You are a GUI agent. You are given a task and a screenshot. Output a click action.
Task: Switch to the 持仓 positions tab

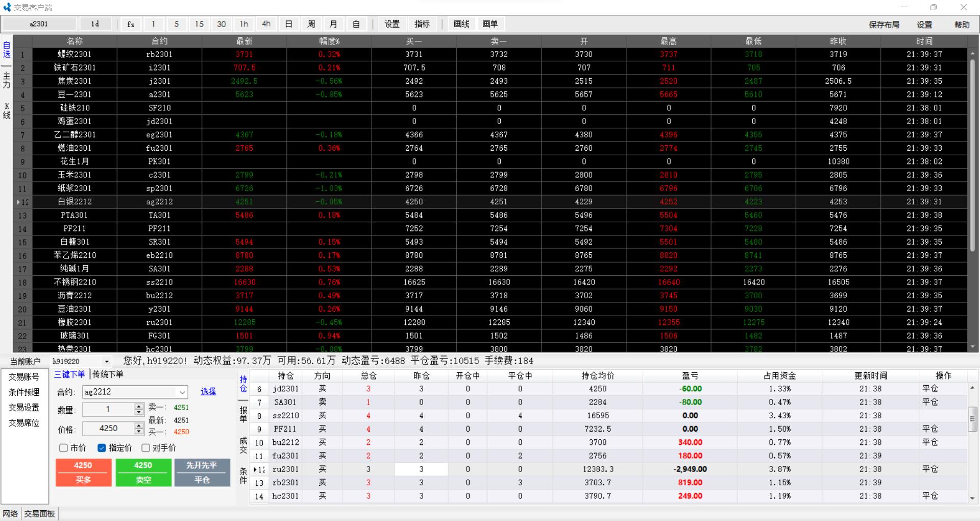tap(243, 384)
